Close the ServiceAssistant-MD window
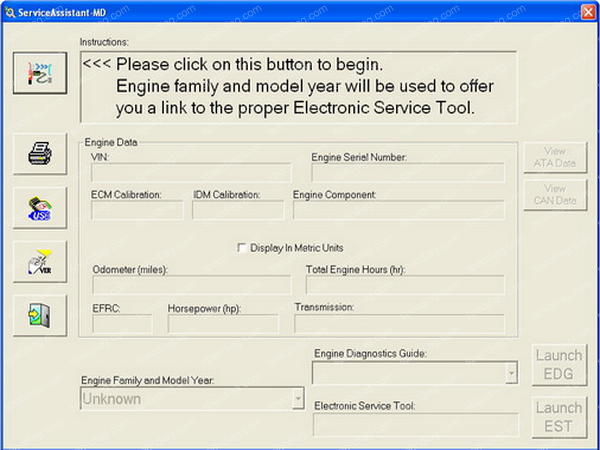 point(586,10)
